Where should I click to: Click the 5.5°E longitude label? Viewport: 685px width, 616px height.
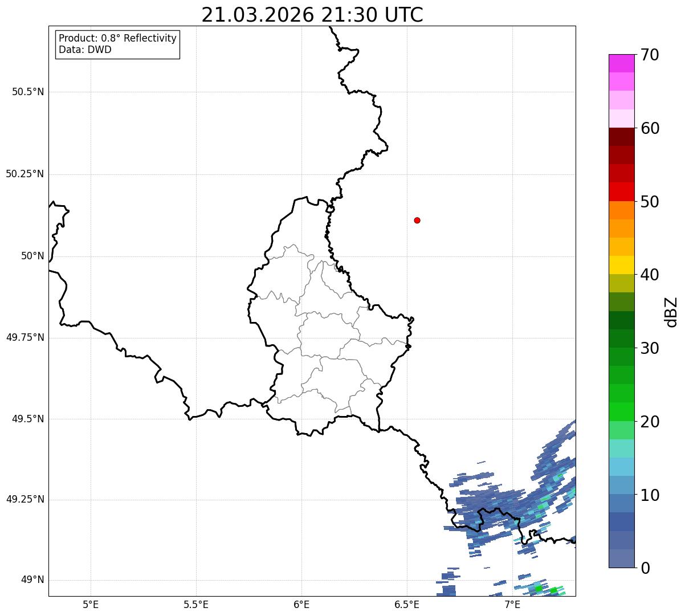point(196,605)
